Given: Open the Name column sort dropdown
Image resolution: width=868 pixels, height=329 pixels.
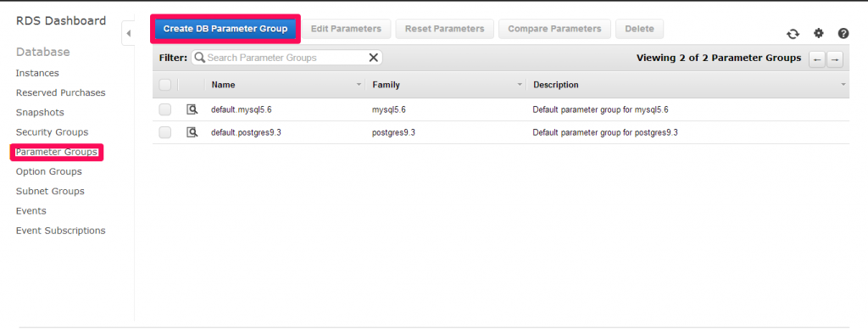Looking at the screenshot, I should pyautogui.click(x=359, y=85).
